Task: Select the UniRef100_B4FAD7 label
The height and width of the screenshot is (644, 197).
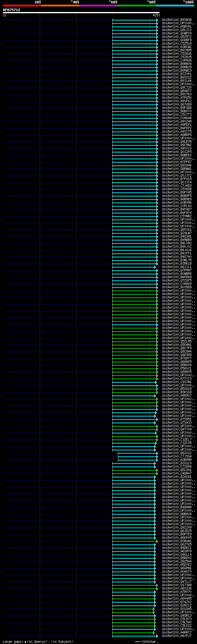Action: (177, 210)
